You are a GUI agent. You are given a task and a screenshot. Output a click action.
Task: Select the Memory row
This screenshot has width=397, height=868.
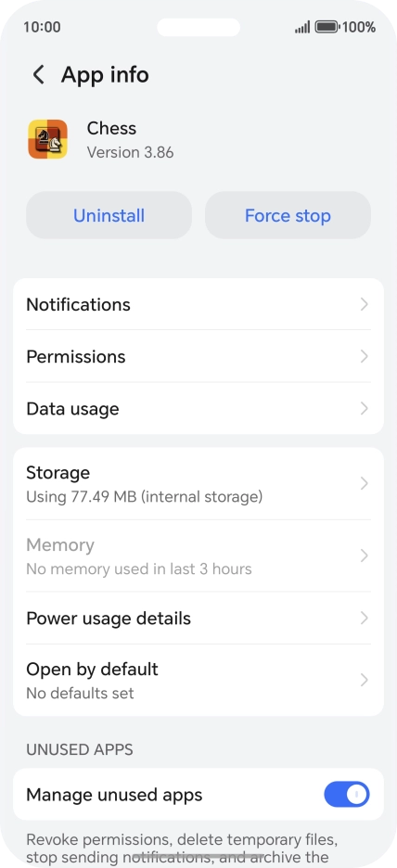(x=198, y=555)
